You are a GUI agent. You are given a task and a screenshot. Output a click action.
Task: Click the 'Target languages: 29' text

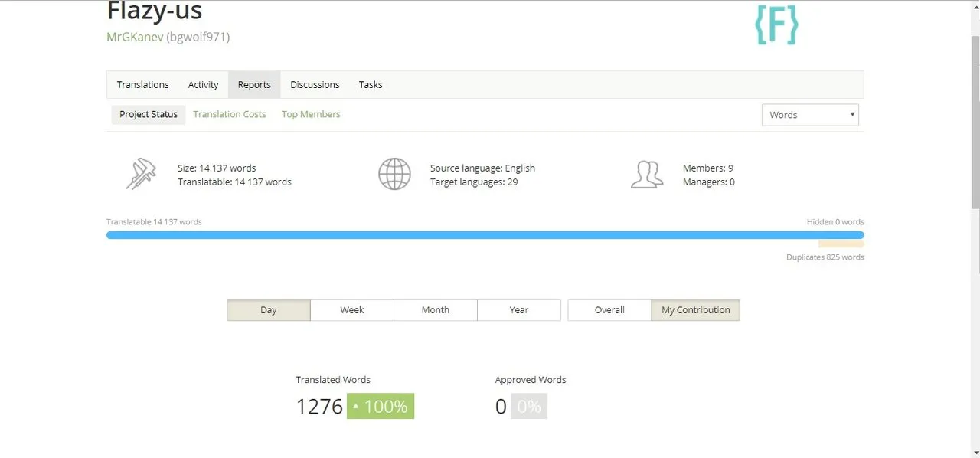click(474, 182)
